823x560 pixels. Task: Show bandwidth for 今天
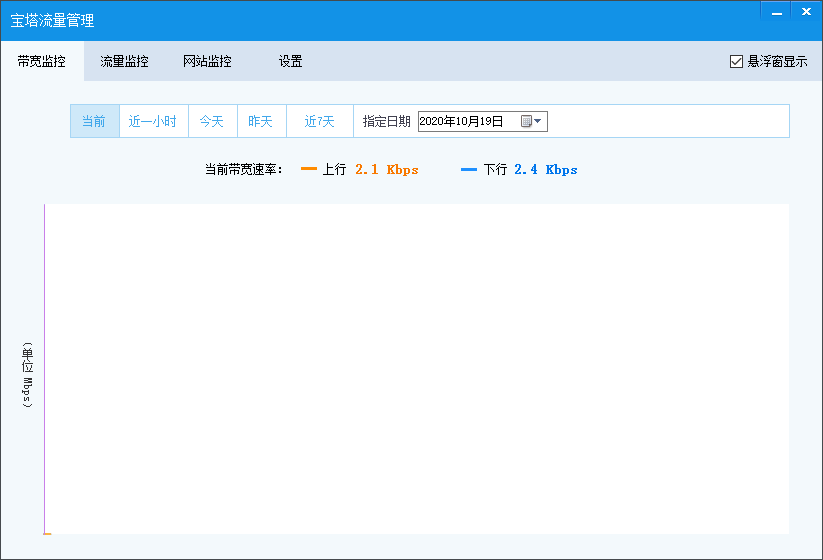[213, 121]
